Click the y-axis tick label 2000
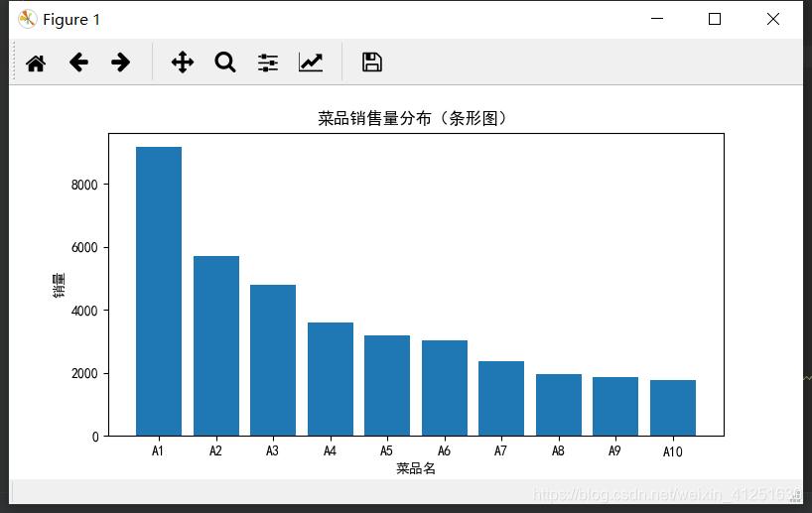812x513 pixels. pyautogui.click(x=84, y=374)
